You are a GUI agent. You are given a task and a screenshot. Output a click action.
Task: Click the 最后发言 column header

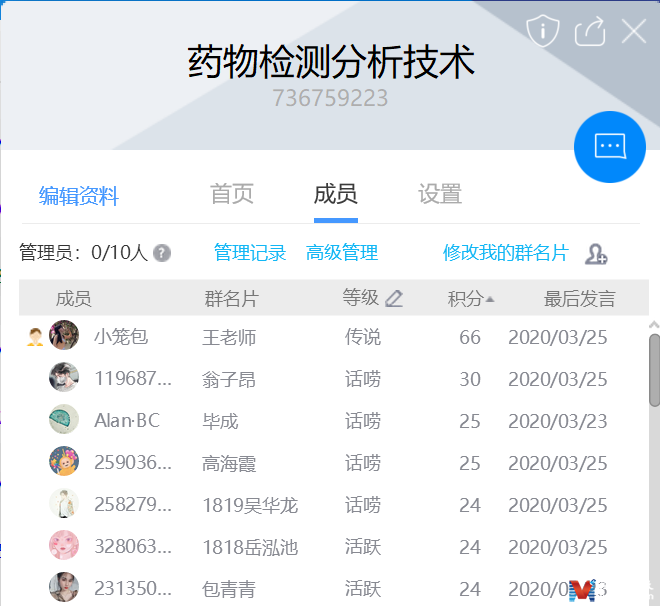(x=579, y=298)
